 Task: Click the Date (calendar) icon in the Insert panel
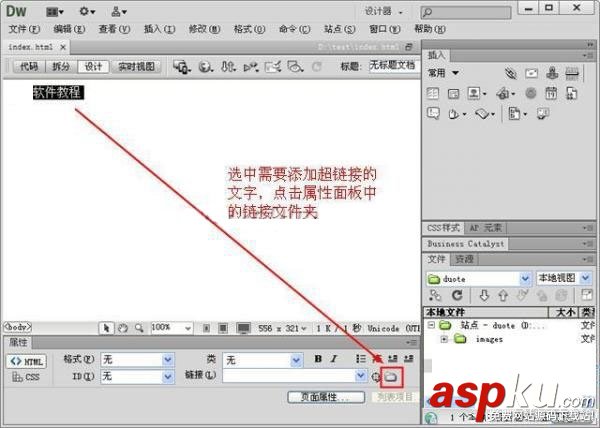[551, 93]
